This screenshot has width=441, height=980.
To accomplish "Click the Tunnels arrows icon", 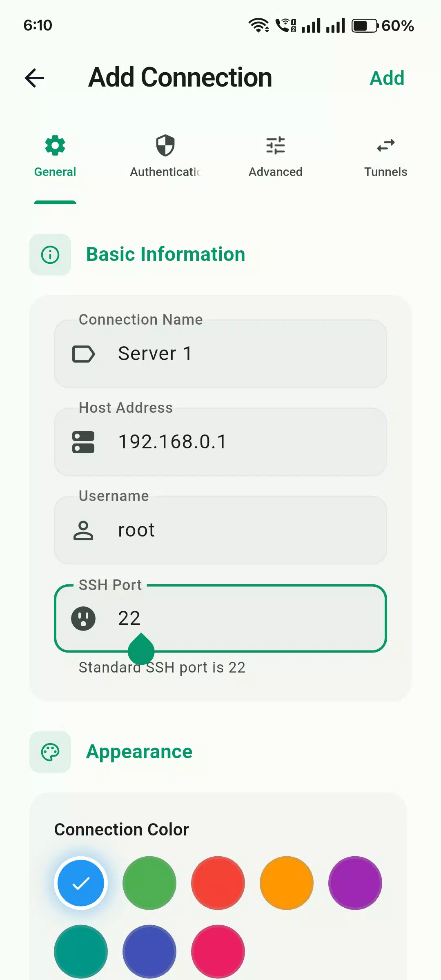I will pos(386,145).
